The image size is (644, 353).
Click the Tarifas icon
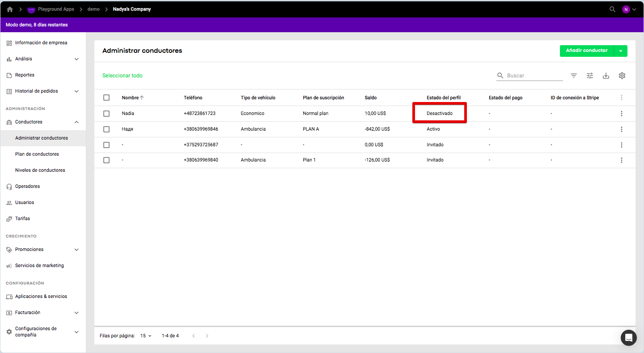point(9,219)
